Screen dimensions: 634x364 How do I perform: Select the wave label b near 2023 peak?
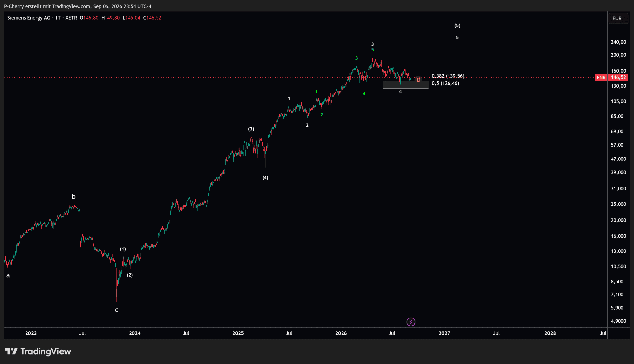click(74, 197)
